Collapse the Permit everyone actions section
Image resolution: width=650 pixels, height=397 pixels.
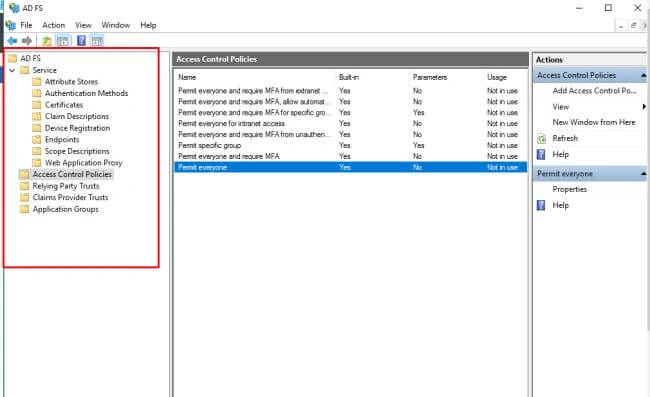tap(643, 174)
